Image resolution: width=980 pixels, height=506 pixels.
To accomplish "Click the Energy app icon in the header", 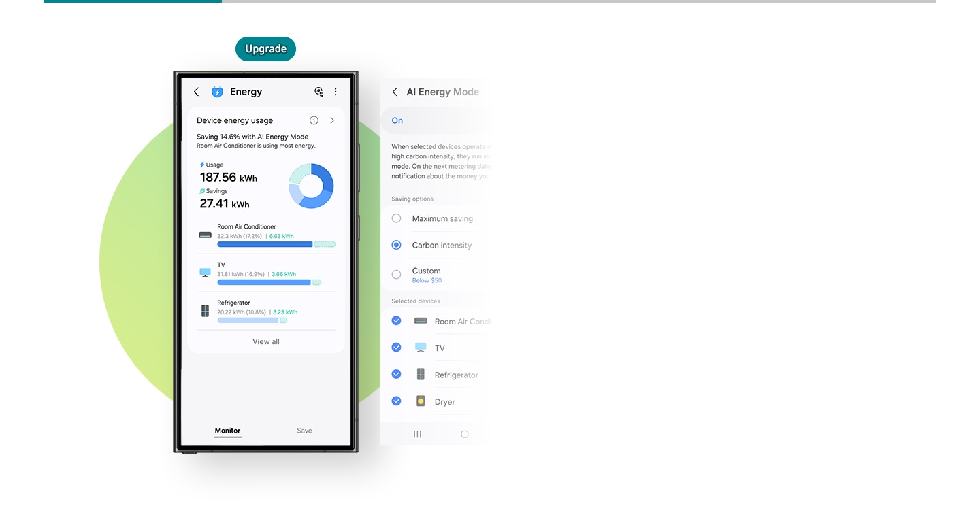I will [x=217, y=91].
